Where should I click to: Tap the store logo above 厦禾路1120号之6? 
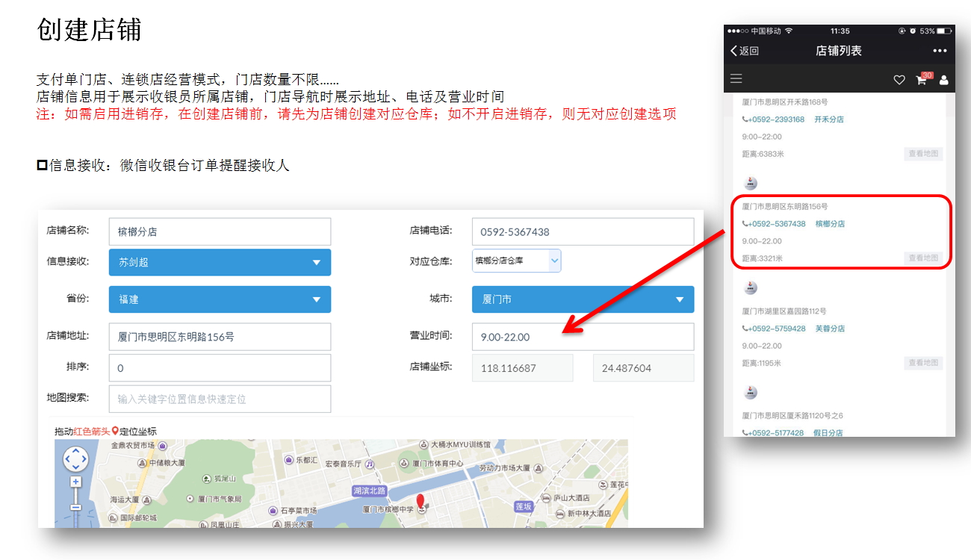751,392
